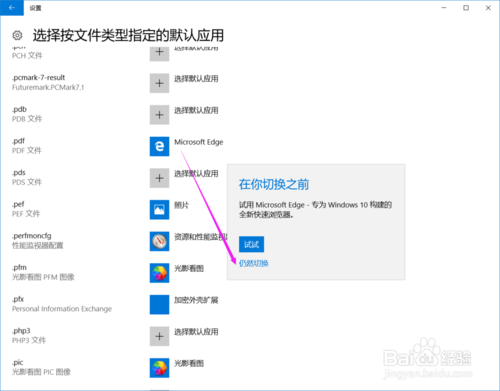Click the .pfm extension text
Screen dimensions: 500x391
point(19,268)
